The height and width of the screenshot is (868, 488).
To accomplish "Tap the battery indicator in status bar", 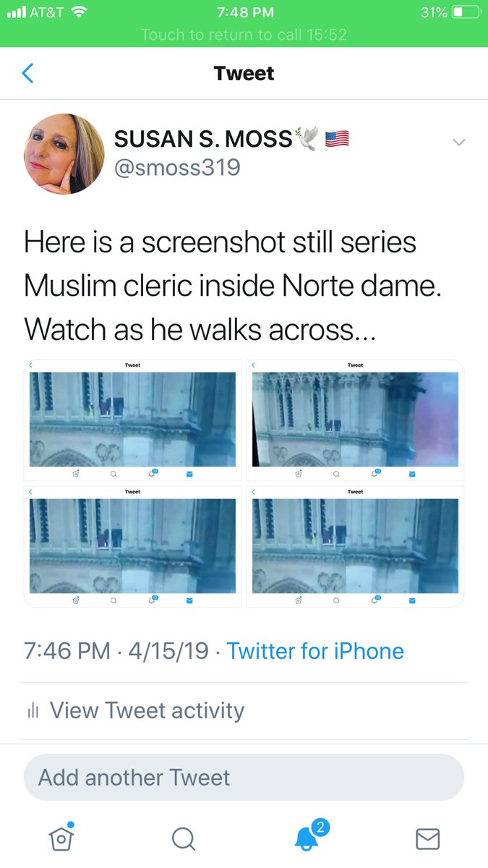I will (x=466, y=12).
